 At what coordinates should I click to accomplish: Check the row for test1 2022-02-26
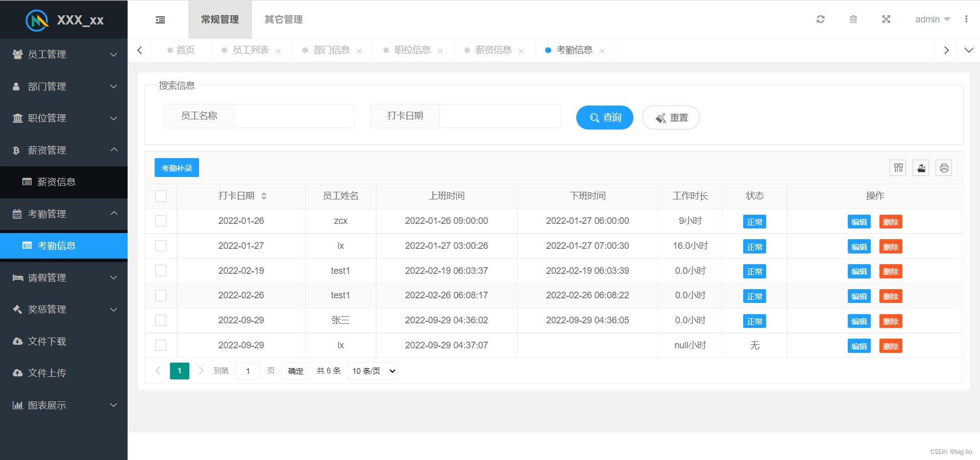click(x=161, y=295)
